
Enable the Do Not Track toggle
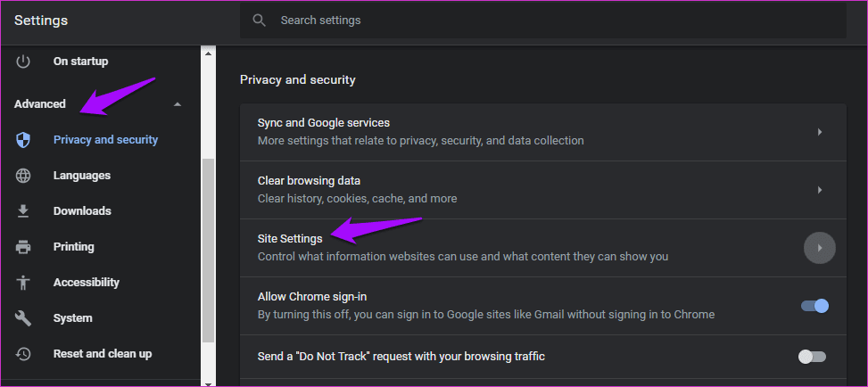click(x=812, y=357)
